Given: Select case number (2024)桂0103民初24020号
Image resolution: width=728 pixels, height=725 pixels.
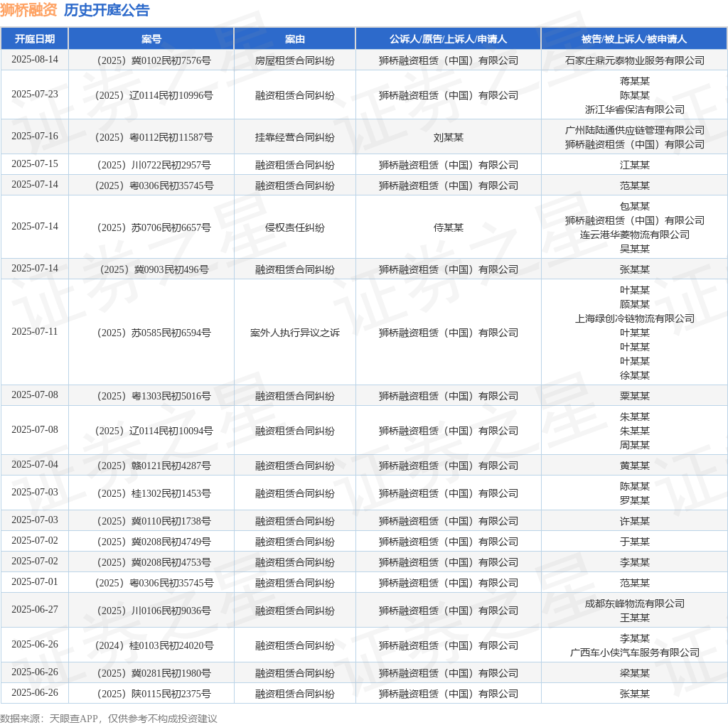Looking at the screenshot, I should tap(151, 645).
